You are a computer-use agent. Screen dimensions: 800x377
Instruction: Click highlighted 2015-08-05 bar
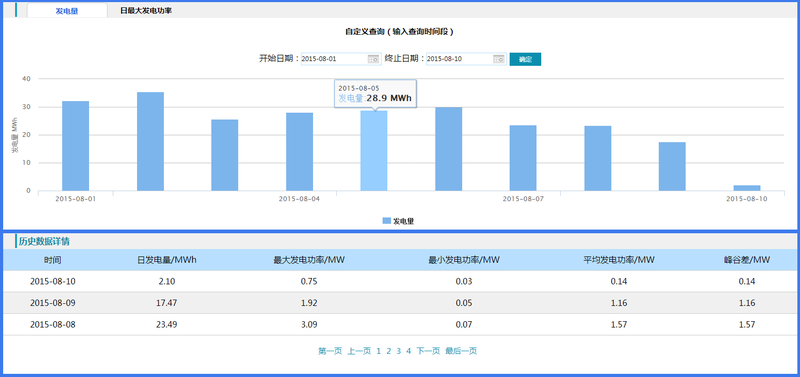(374, 150)
